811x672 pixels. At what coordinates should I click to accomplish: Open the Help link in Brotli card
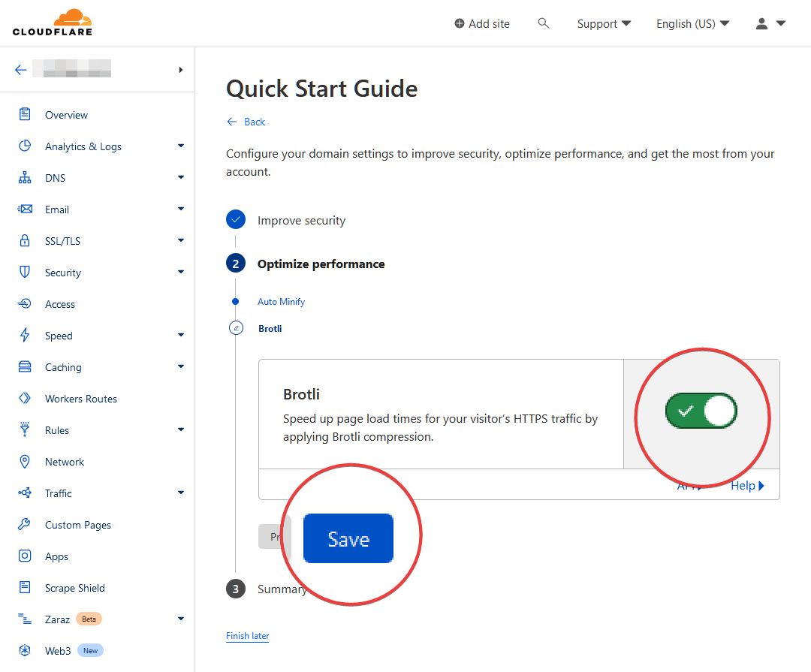pyautogui.click(x=747, y=486)
